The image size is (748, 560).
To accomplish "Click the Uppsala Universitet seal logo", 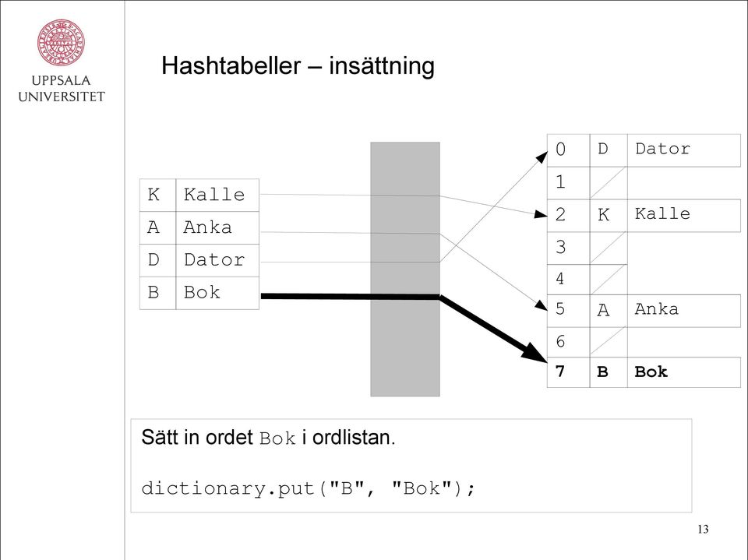I will pos(61,43).
